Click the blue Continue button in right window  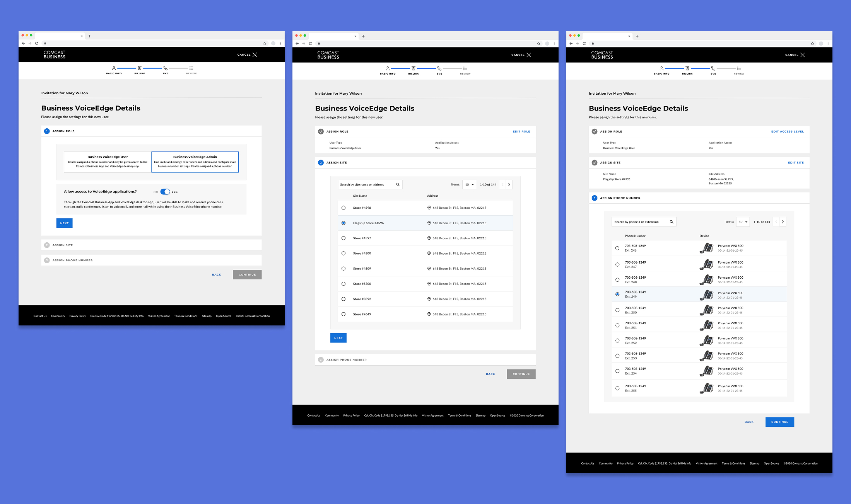[779, 422]
